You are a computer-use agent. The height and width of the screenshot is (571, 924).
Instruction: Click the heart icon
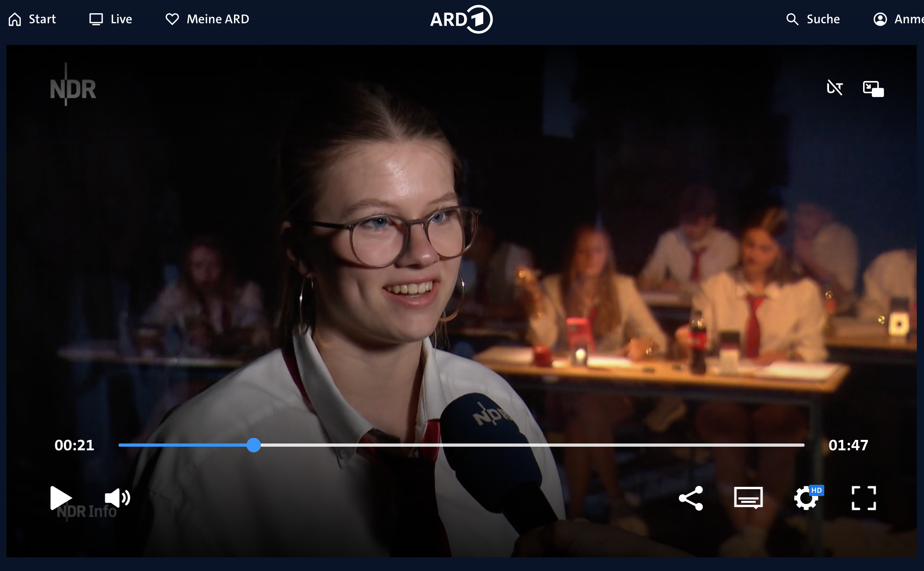[172, 19]
